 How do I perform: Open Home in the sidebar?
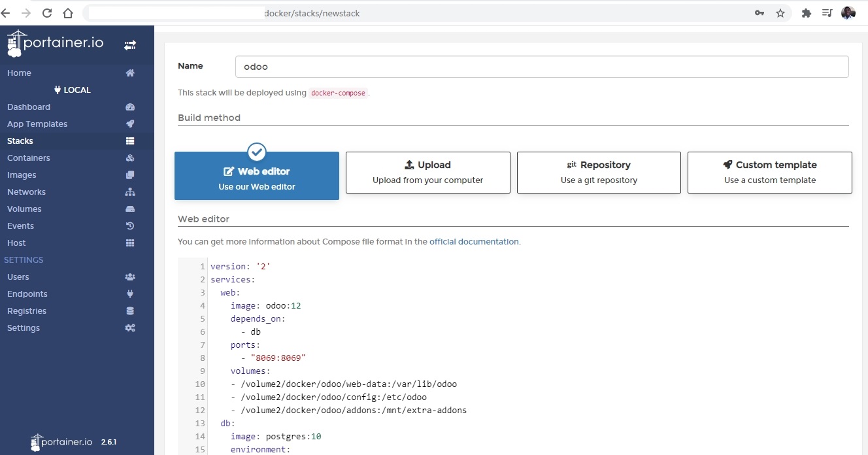click(19, 73)
